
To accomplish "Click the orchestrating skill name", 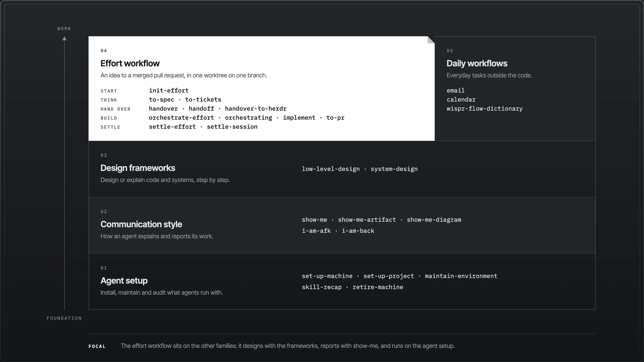I will pyautogui.click(x=248, y=118).
